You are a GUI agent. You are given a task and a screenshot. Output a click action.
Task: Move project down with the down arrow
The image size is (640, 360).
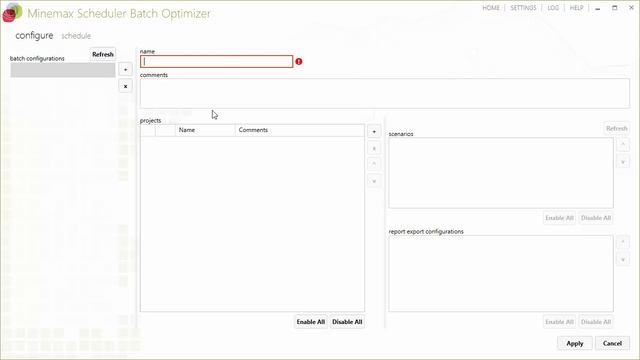pos(374,181)
